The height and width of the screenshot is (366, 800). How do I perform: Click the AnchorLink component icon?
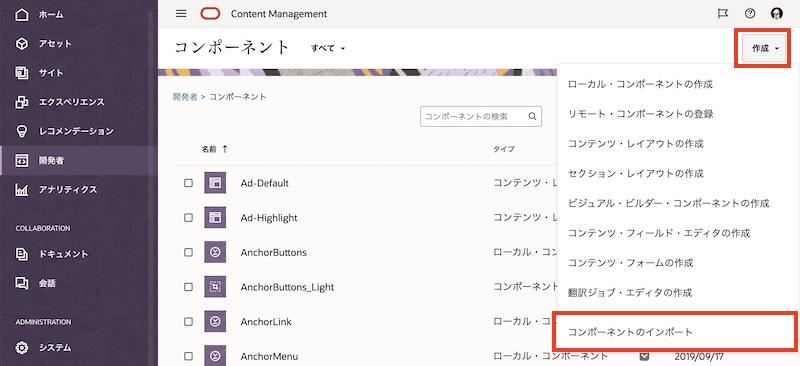(215, 322)
